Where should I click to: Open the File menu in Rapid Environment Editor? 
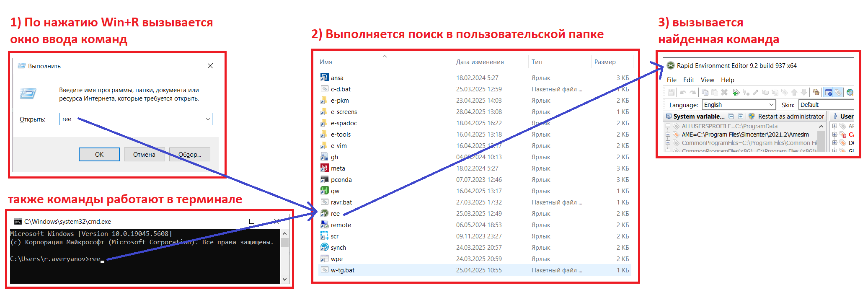[672, 80]
